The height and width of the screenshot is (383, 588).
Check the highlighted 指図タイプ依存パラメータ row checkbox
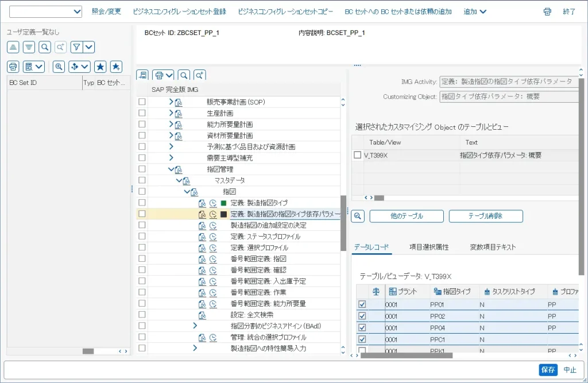[142, 214]
